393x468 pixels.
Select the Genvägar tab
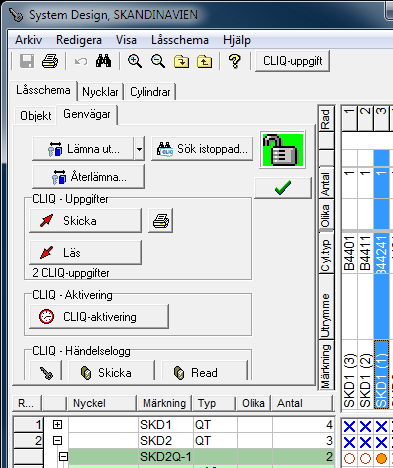click(87, 114)
